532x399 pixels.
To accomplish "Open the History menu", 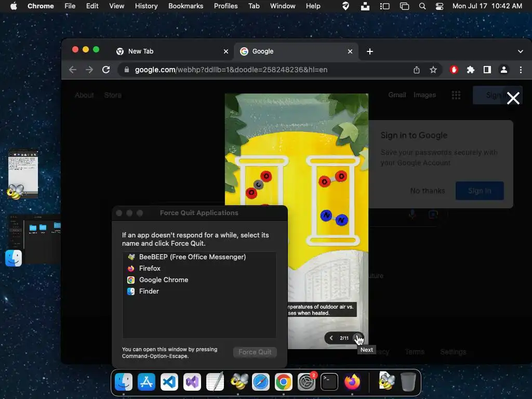I will point(146,6).
